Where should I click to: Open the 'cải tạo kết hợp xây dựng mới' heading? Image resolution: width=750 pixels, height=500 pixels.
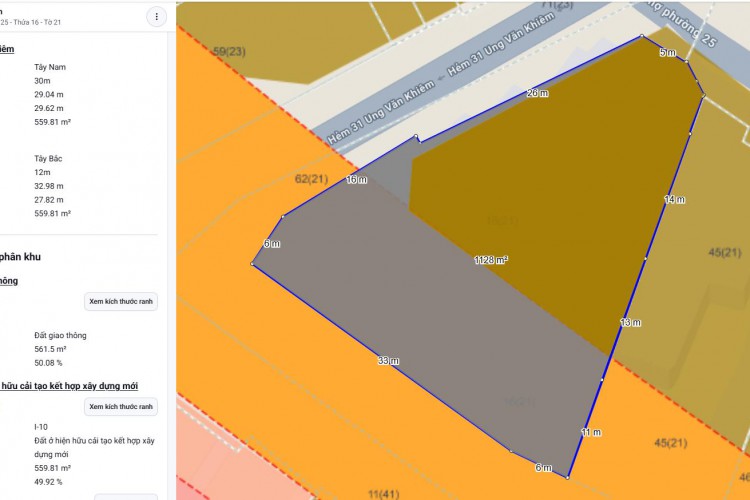click(x=69, y=386)
